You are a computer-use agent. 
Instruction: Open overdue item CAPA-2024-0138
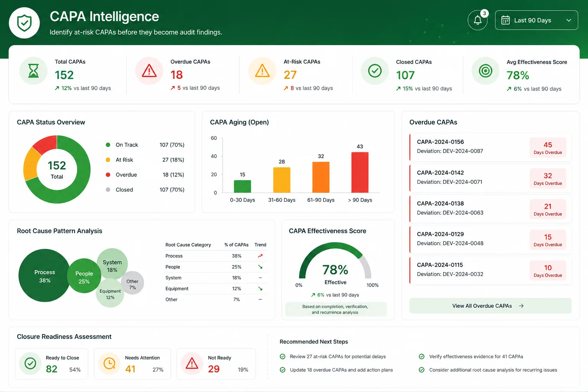coord(490,209)
